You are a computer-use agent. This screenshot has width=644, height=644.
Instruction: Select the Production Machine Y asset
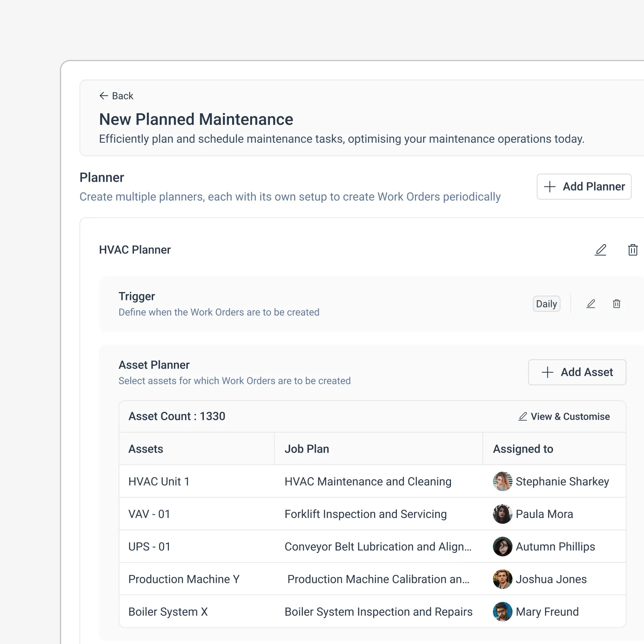click(184, 579)
